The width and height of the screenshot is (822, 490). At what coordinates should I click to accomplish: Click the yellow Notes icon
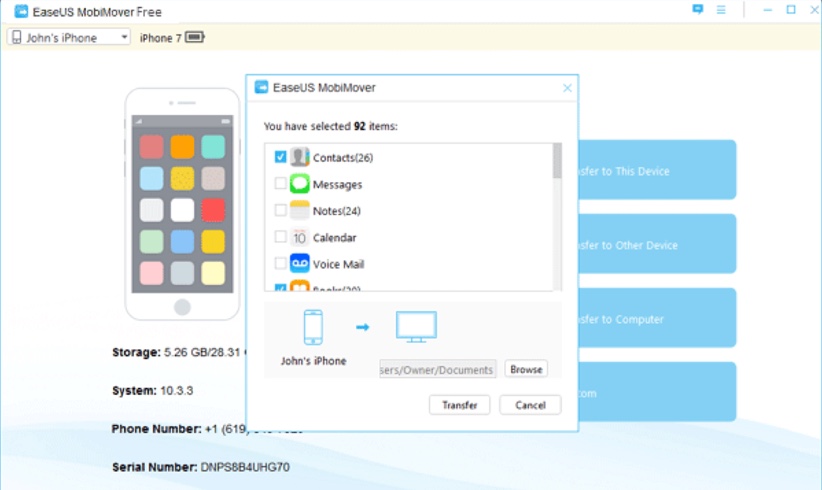coord(300,211)
